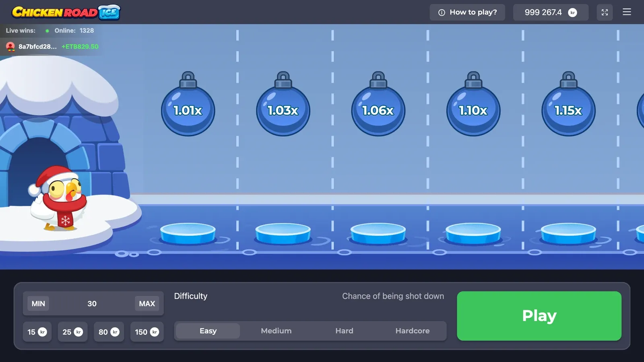Select Hard difficulty

(344, 331)
